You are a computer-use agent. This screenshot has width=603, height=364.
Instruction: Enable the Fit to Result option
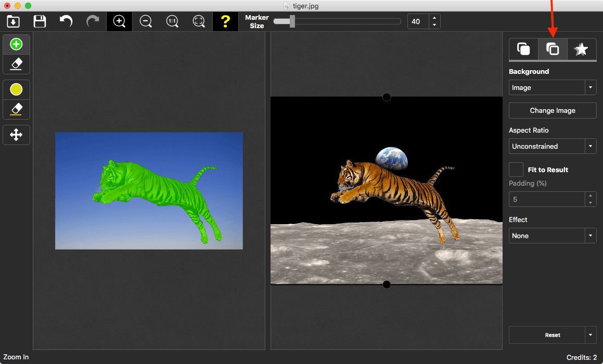tap(516, 169)
